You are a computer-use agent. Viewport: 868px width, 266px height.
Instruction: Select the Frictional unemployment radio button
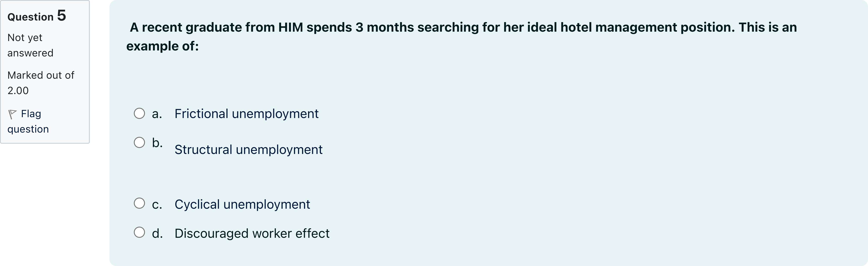click(139, 113)
